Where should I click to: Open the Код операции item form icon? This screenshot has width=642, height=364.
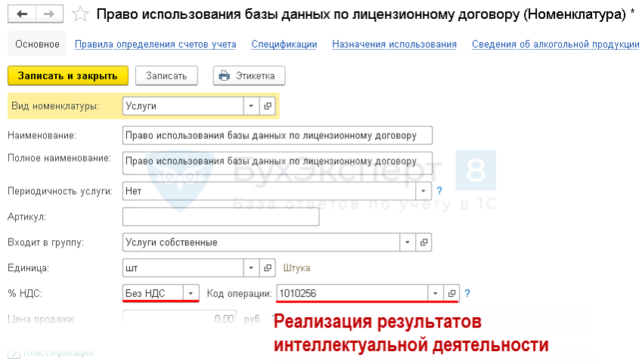pos(451,293)
